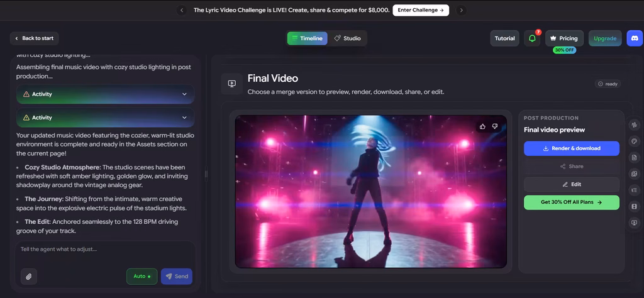Open the list outline sidebar icon
644x298 pixels.
point(634,190)
